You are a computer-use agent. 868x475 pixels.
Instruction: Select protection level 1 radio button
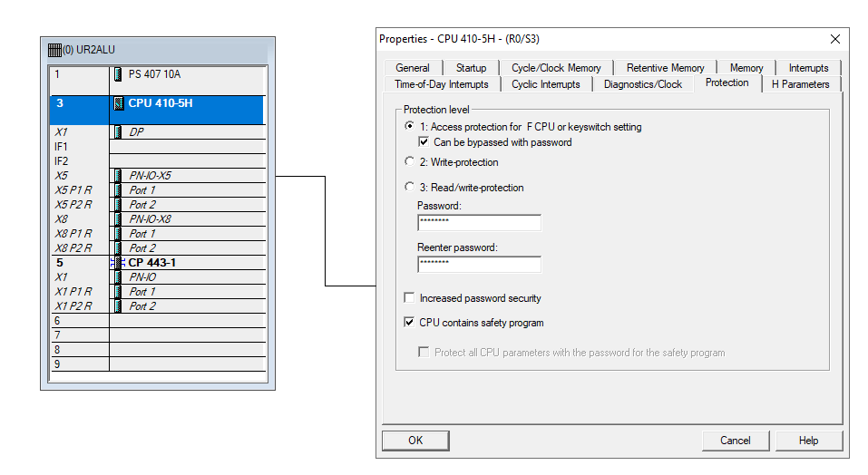point(409,126)
